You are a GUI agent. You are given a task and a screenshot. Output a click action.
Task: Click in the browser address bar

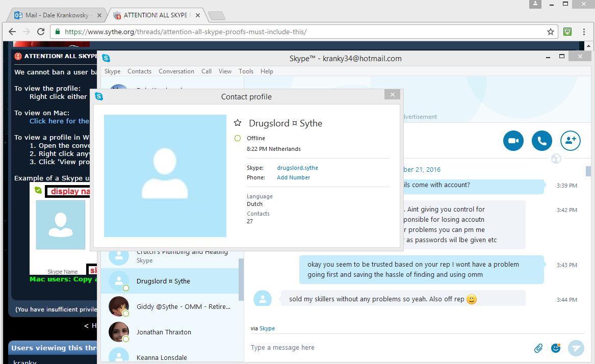303,32
